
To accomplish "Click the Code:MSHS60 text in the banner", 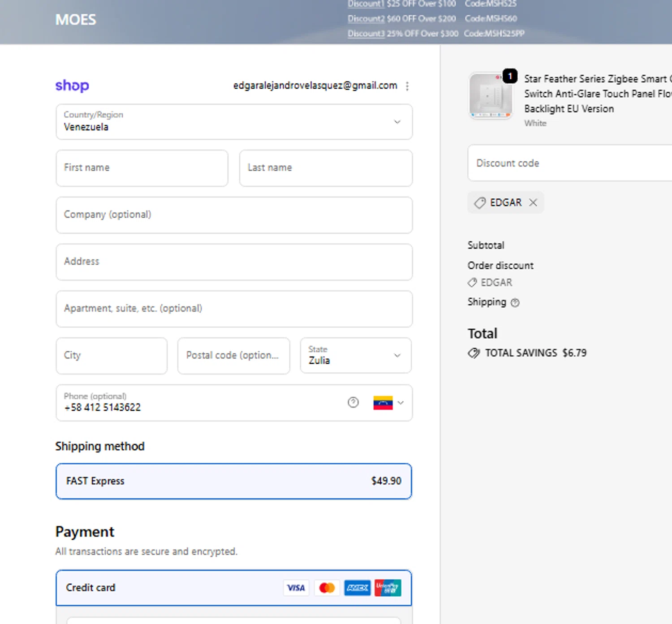I will [491, 19].
